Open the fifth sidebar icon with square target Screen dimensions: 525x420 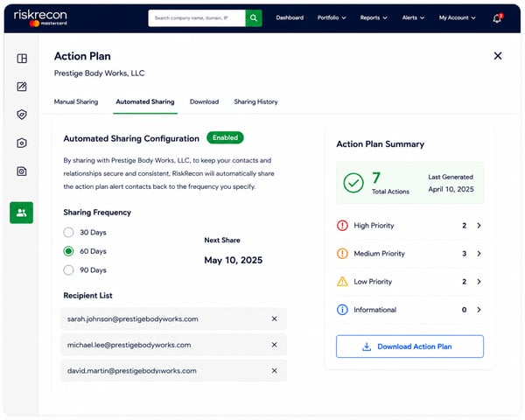pos(22,171)
